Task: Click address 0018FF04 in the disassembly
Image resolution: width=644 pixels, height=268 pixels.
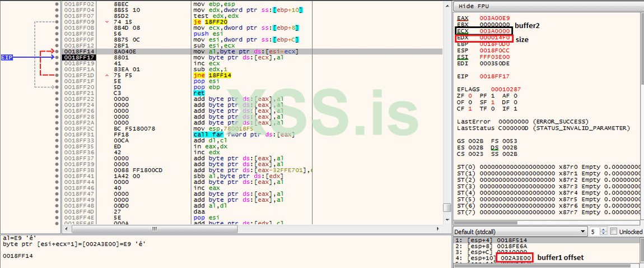Action: tap(80, 10)
